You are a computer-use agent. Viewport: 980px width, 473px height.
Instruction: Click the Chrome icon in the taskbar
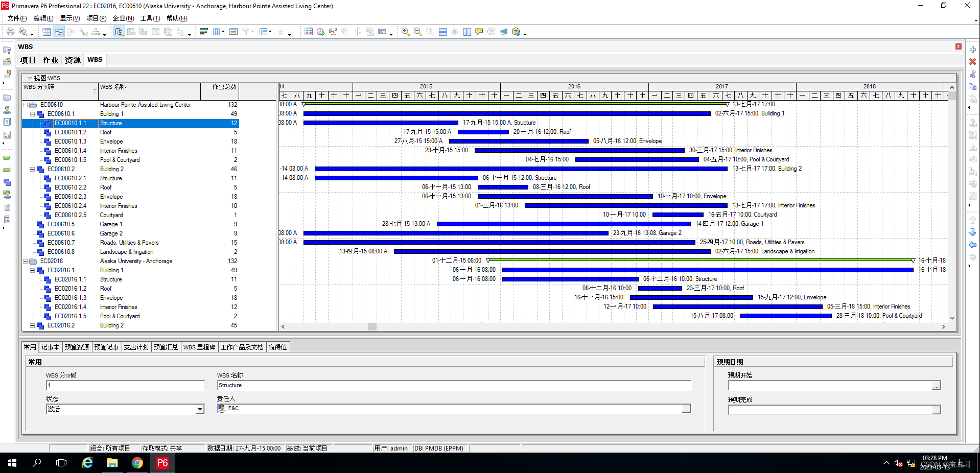tap(137, 463)
